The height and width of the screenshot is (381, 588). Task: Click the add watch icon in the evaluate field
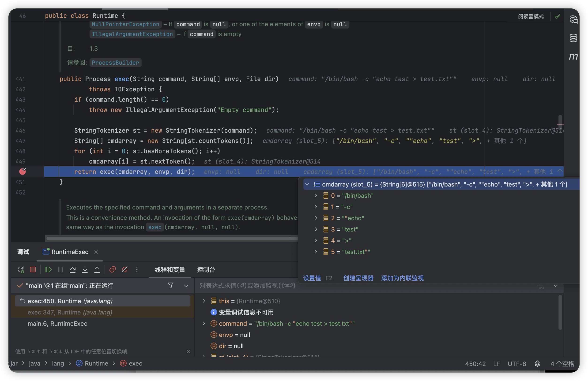point(541,286)
